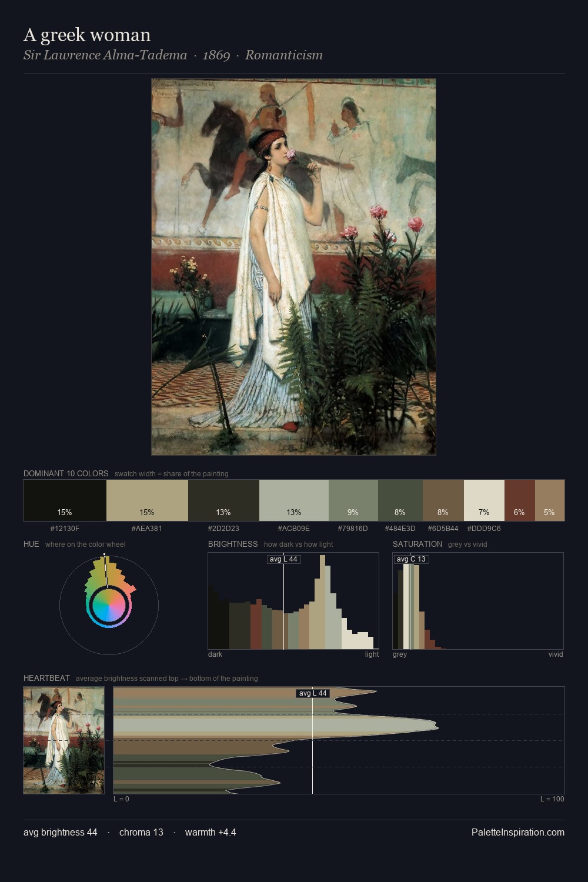Click the hex label #484E3D

click(x=400, y=529)
